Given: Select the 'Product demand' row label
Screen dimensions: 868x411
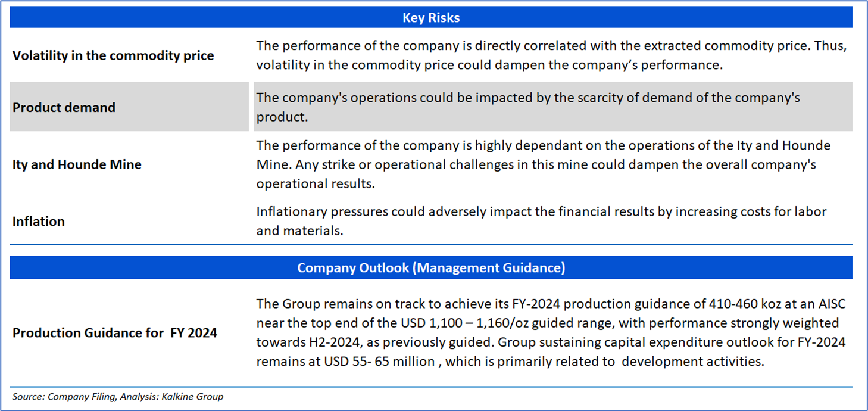Looking at the screenshot, I should tap(64, 108).
